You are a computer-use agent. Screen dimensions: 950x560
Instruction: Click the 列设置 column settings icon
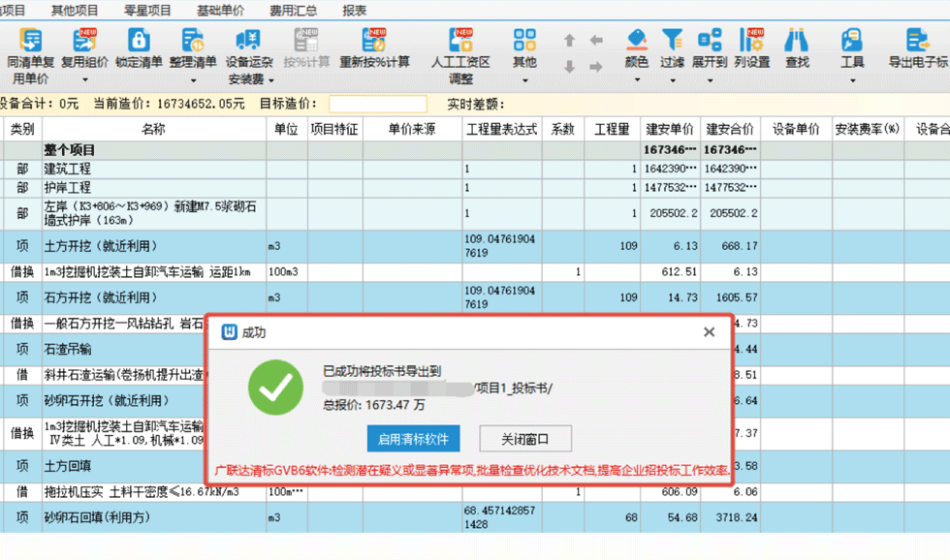751,41
